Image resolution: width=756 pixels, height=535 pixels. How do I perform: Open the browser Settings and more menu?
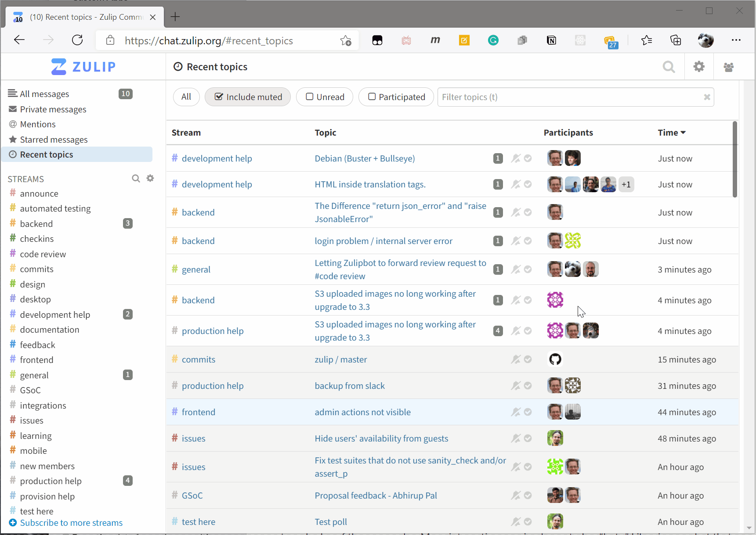736,40
